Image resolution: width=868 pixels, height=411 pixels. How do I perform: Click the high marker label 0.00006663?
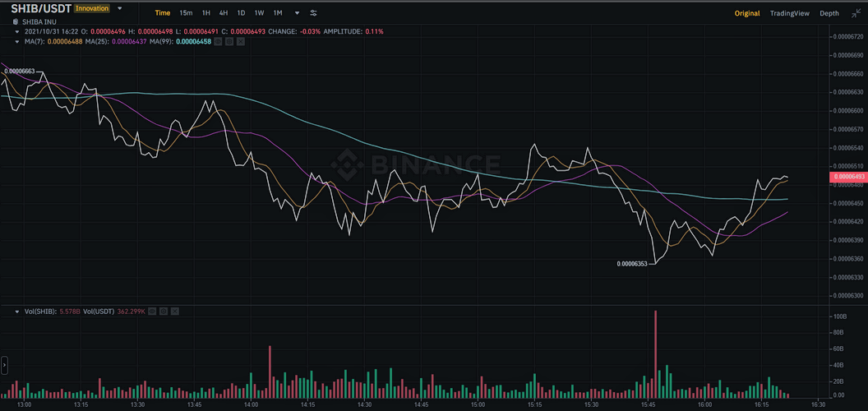[20, 71]
